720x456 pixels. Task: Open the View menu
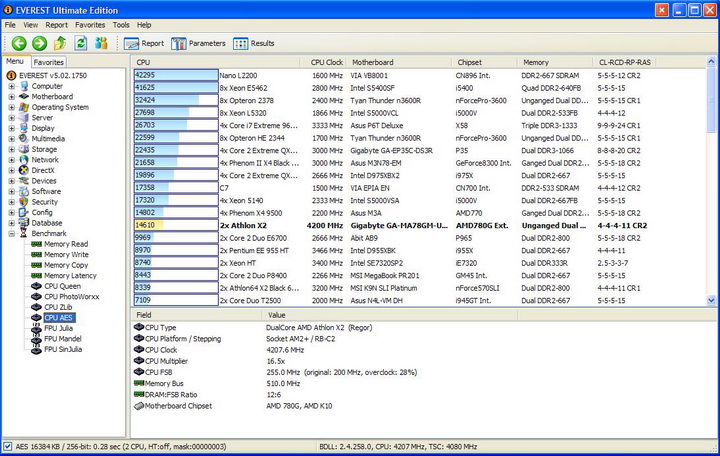click(x=31, y=25)
